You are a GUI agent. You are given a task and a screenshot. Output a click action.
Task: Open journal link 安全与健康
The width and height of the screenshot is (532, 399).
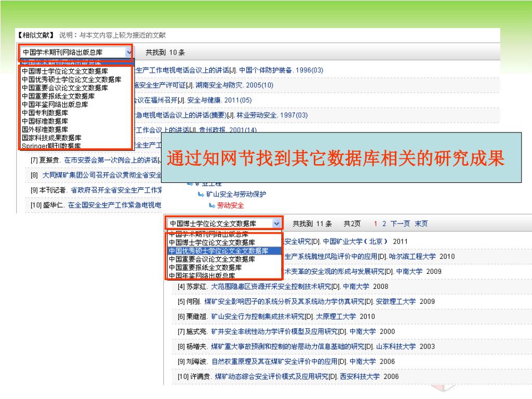pyautogui.click(x=203, y=100)
